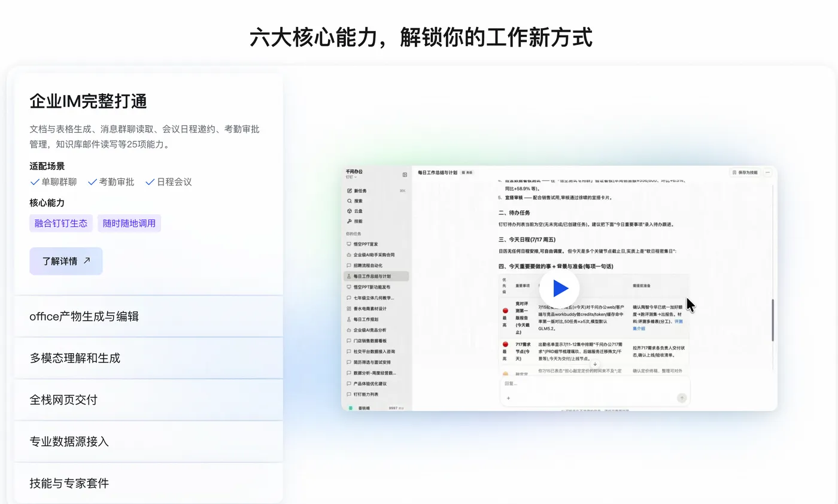The height and width of the screenshot is (504, 838).
Task: Click the scroll-down arrow above reply box
Action: pyautogui.click(x=595, y=364)
